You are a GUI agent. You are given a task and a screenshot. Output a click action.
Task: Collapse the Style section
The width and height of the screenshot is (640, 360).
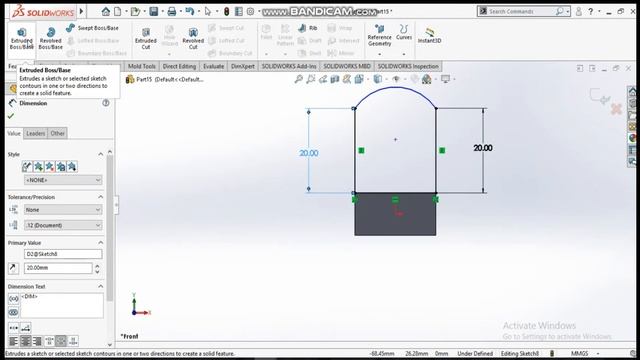[x=100, y=154]
